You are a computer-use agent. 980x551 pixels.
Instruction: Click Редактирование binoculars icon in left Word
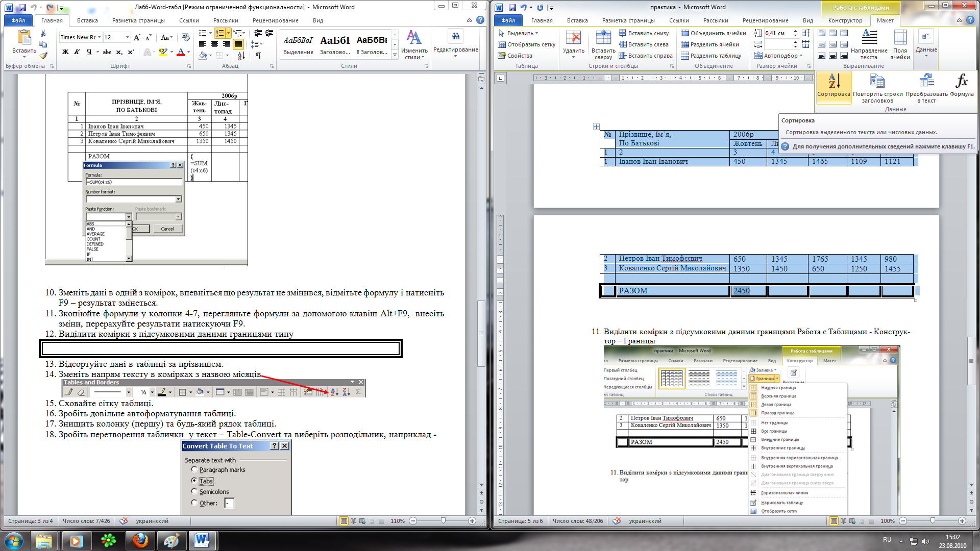coord(455,36)
